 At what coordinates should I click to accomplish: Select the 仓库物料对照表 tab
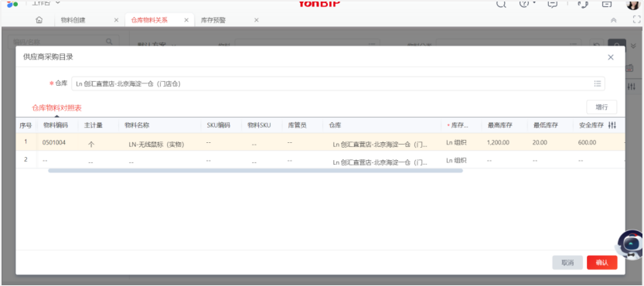(x=56, y=108)
